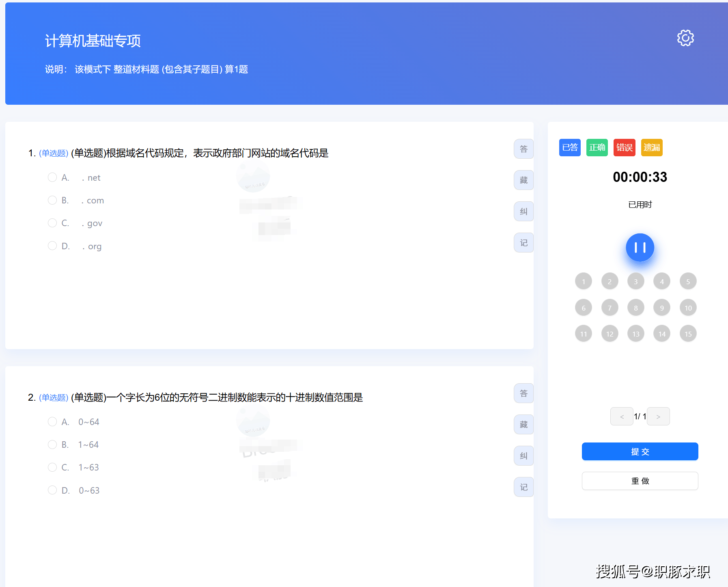Click the 00:00:33 elapsed timer

[x=640, y=177]
